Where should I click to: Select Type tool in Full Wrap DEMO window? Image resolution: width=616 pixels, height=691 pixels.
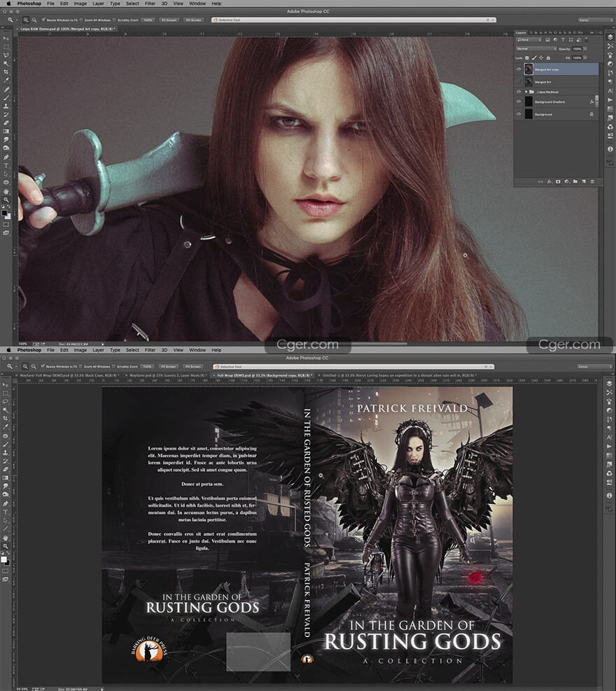tap(6, 512)
